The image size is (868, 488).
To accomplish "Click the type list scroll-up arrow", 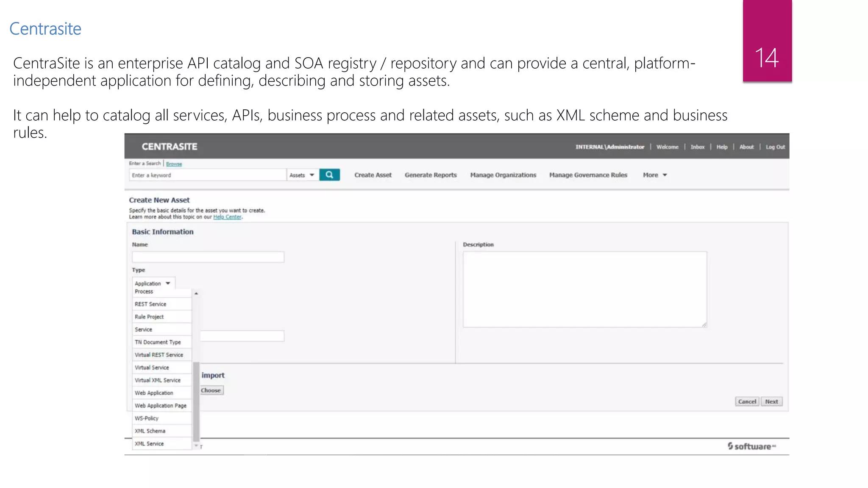I will (196, 294).
